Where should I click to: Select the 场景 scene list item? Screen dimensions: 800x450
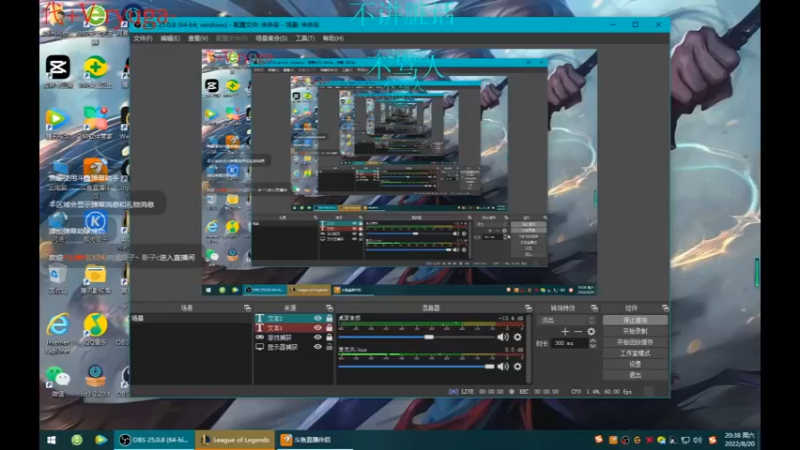191,318
